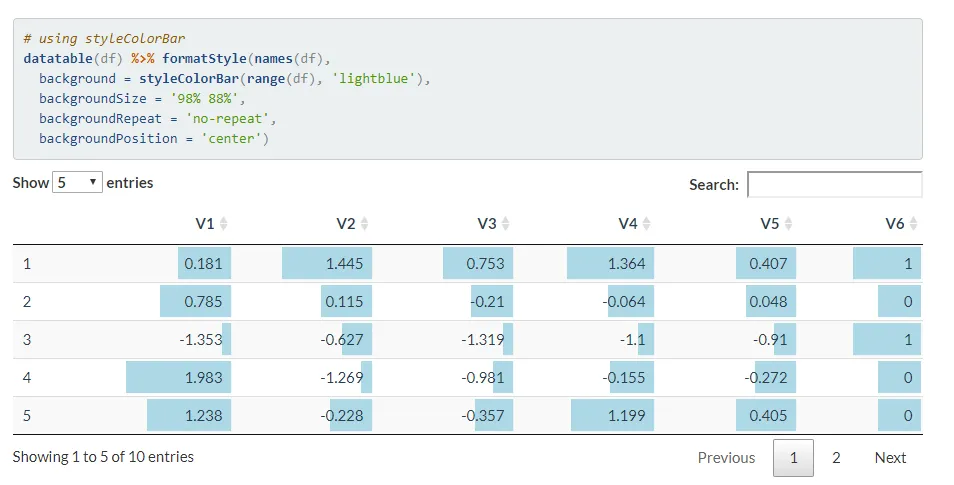954x485 pixels.
Task: Select page 1 in pagination
Action: 793,458
